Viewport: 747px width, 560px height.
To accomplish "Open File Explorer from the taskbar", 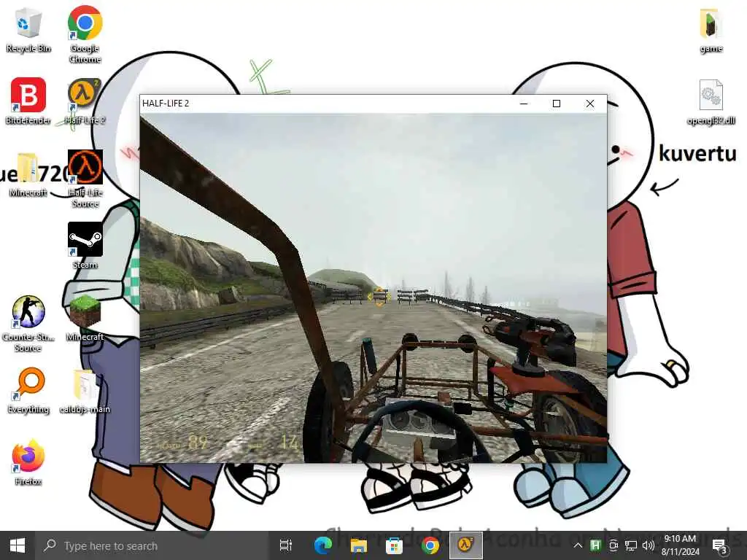I will coord(358,545).
